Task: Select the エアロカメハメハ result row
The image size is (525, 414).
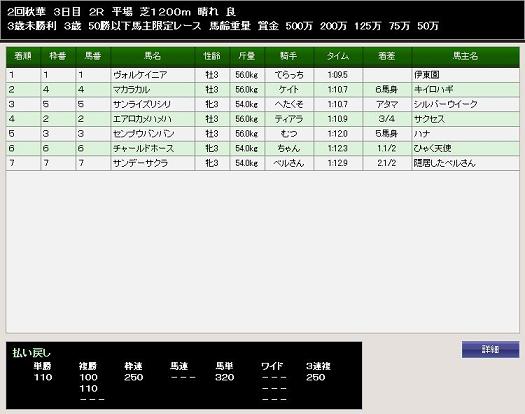Action: (263, 119)
